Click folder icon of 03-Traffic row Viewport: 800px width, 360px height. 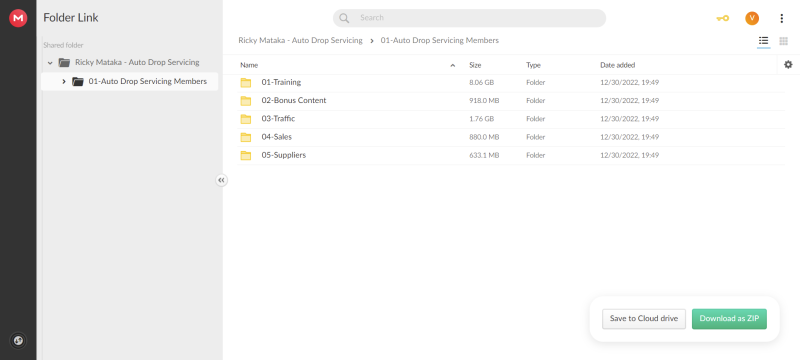[246, 119]
